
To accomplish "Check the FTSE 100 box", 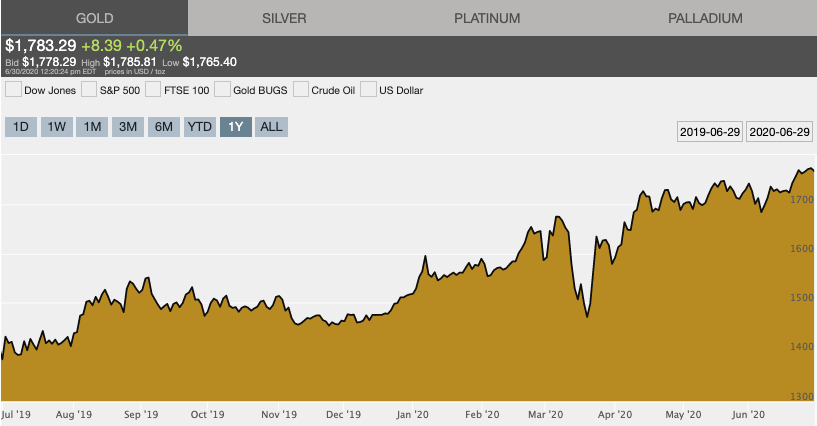I will pos(153,90).
